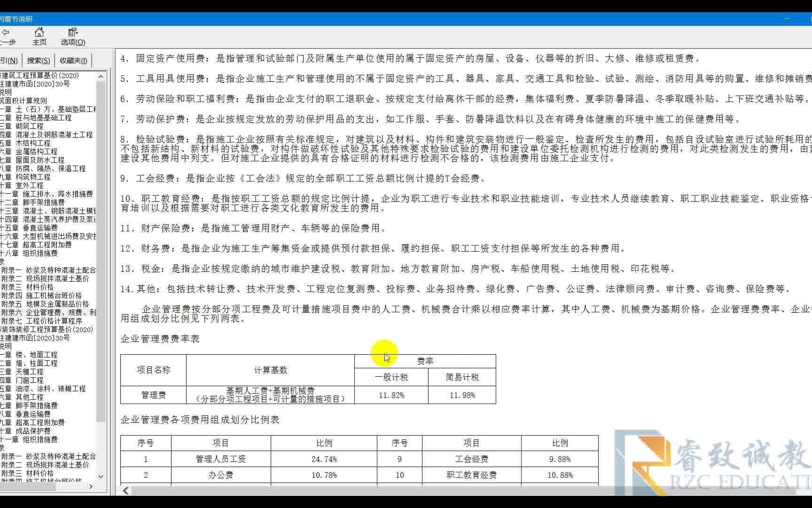
Task: Open the home page (主页) icon
Action: 39,36
